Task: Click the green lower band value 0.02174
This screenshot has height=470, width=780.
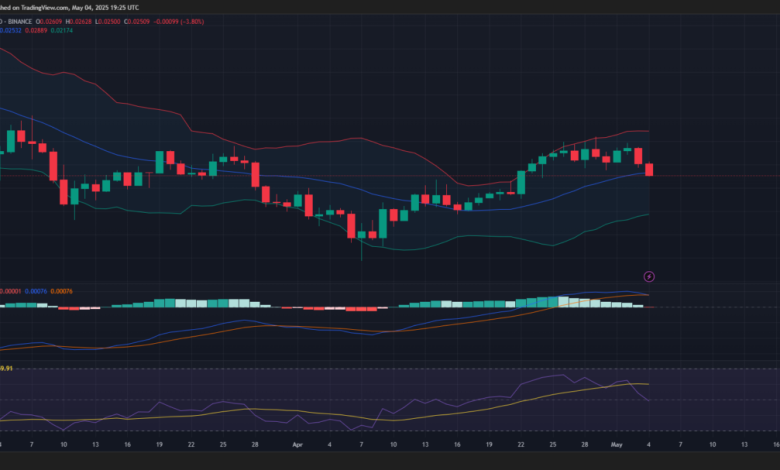Action: pyautogui.click(x=62, y=30)
